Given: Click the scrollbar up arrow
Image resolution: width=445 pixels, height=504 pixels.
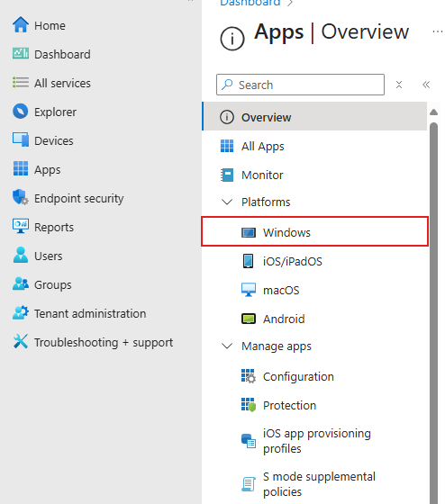Looking at the screenshot, I should 433,112.
